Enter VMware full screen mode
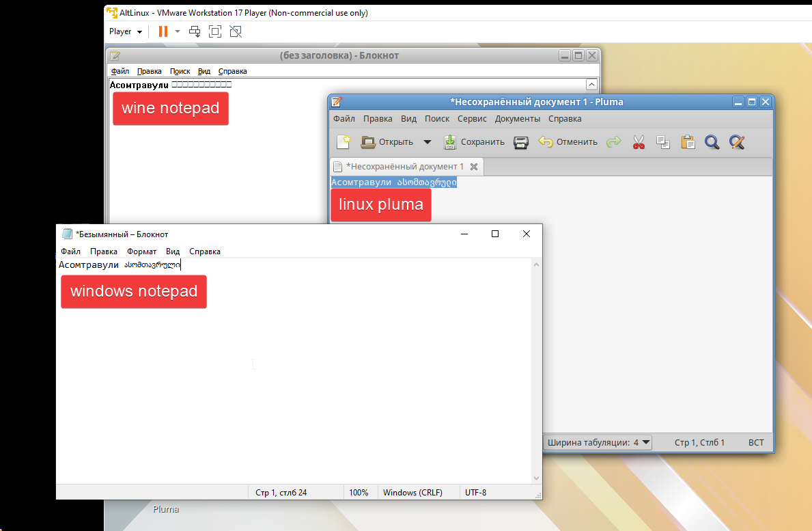812x531 pixels. (x=215, y=31)
